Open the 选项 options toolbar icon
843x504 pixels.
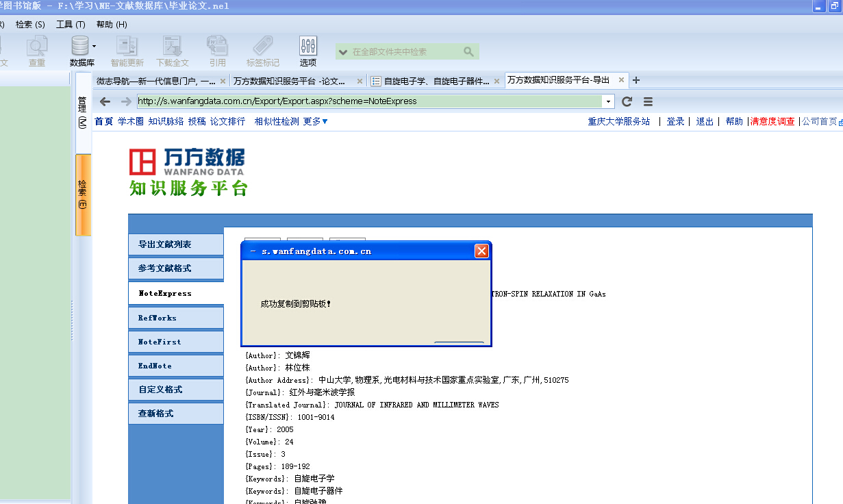(308, 51)
